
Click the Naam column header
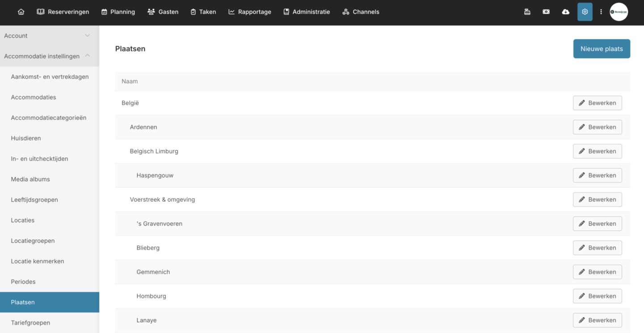click(x=130, y=81)
